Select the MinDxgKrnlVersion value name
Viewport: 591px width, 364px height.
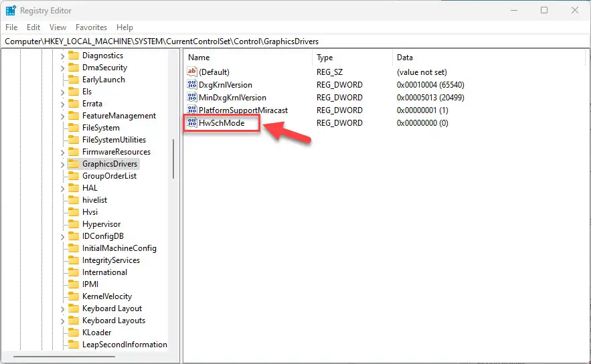coord(232,98)
